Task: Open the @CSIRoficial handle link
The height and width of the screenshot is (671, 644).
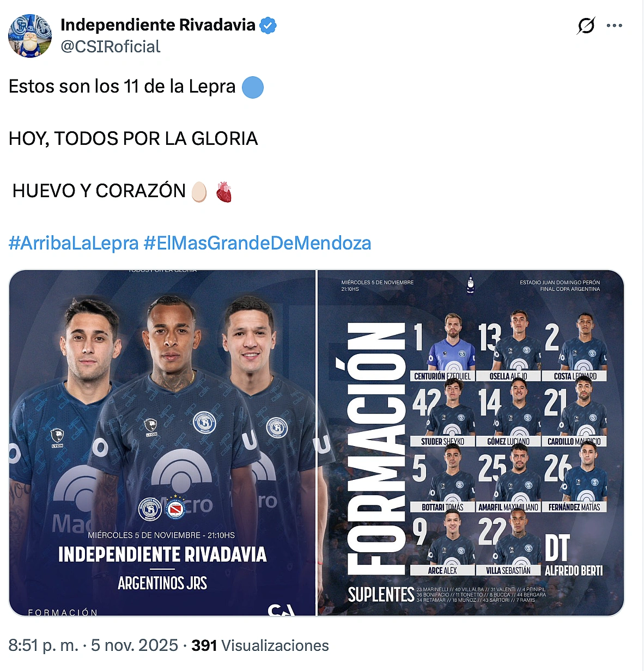Action: 111,47
